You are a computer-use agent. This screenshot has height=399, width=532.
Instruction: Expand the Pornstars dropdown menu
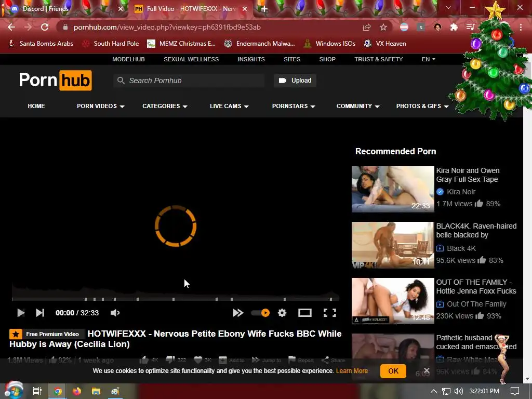pos(294,106)
